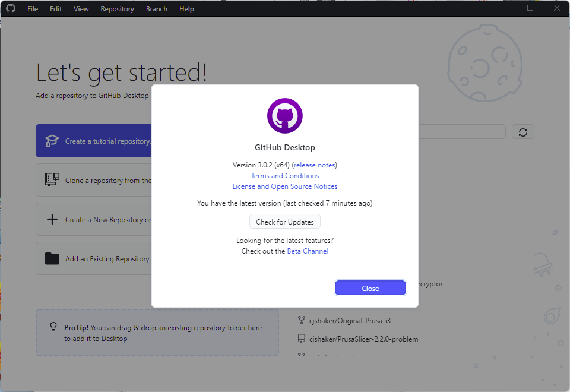Viewport: 570px width, 392px height.
Task: Minimize the GitHub Desktop window
Action: tap(503, 8)
